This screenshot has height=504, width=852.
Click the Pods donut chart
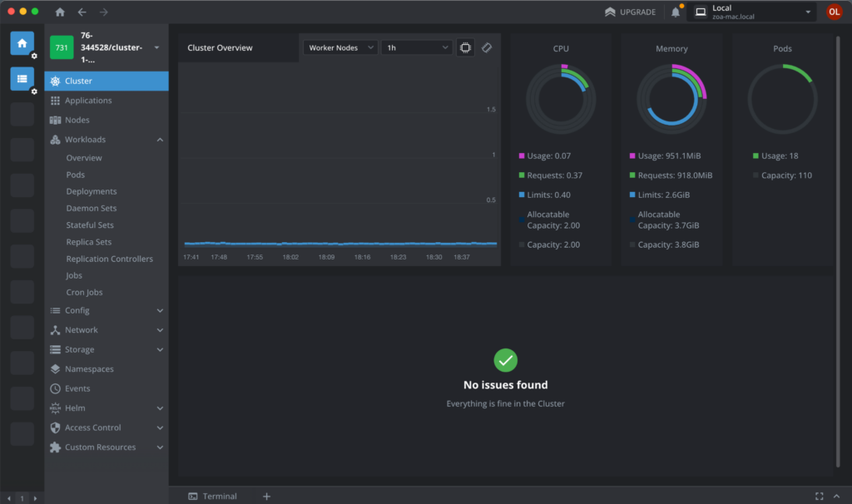coord(782,97)
